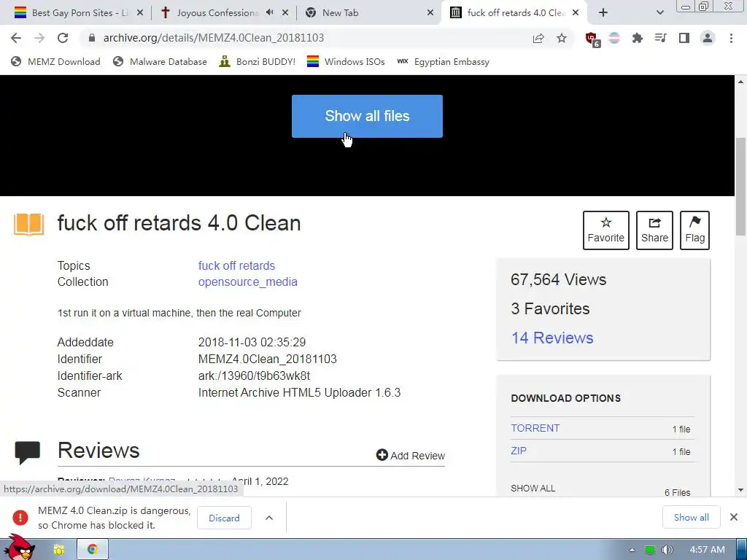This screenshot has width=747, height=560.
Task: Toggle the browser side panel
Action: coord(684,38)
